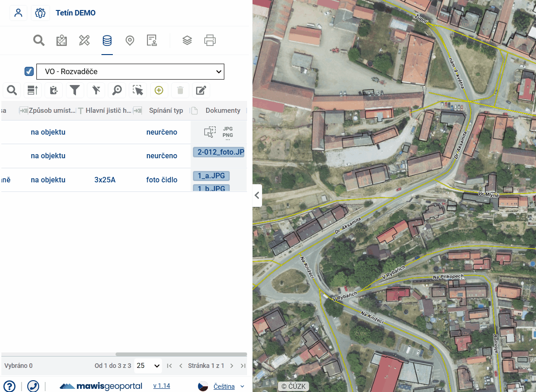Edit the record with pencil icon
The width and height of the screenshot is (536, 392).
click(x=201, y=90)
